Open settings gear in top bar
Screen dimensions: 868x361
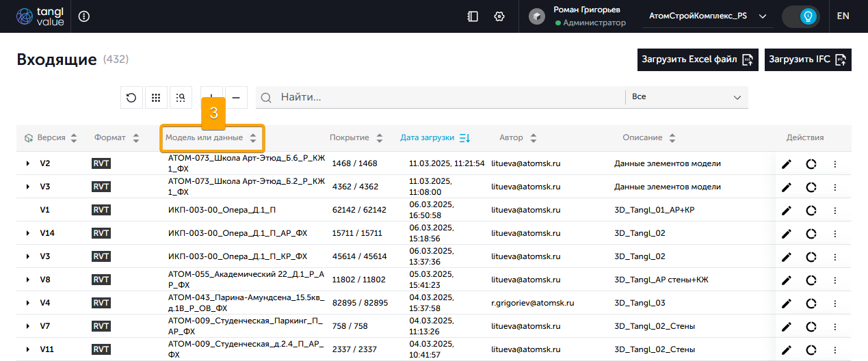click(499, 16)
